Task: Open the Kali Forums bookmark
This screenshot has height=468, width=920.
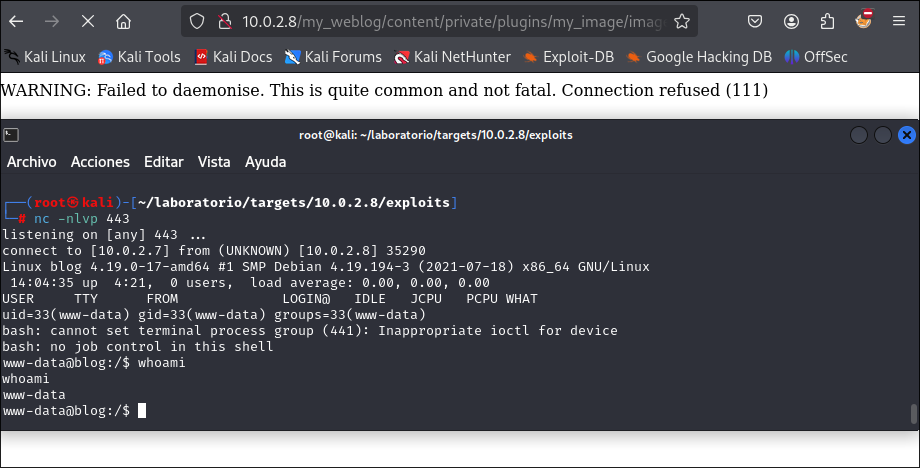Action: click(333, 57)
